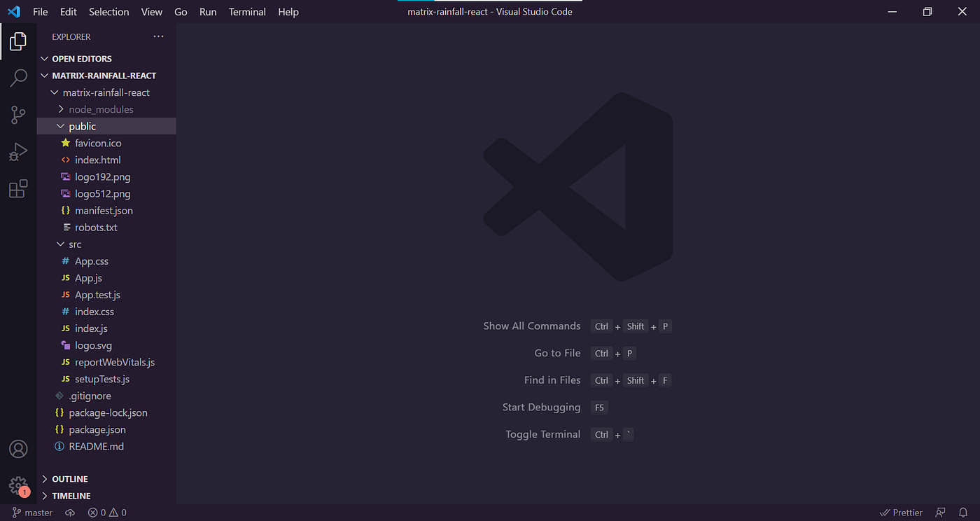The width and height of the screenshot is (980, 521).
Task: Open the notifications bell icon
Action: coord(963,513)
